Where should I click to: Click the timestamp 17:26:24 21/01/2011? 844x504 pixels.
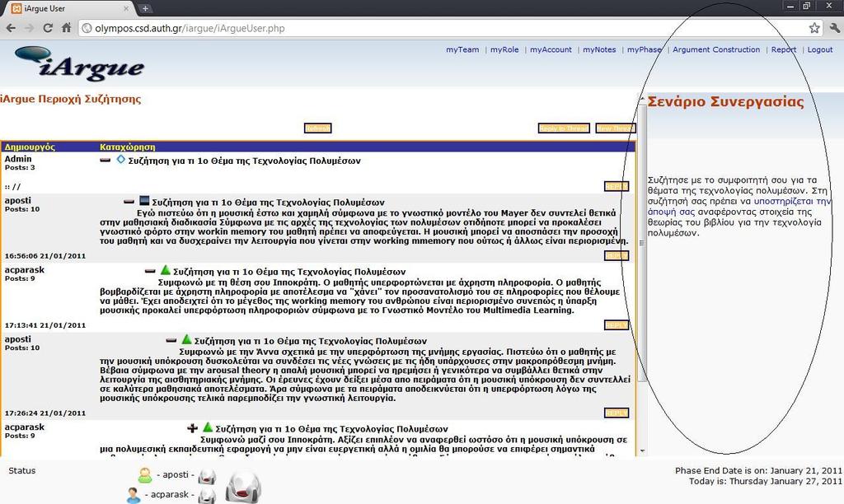[x=45, y=413]
